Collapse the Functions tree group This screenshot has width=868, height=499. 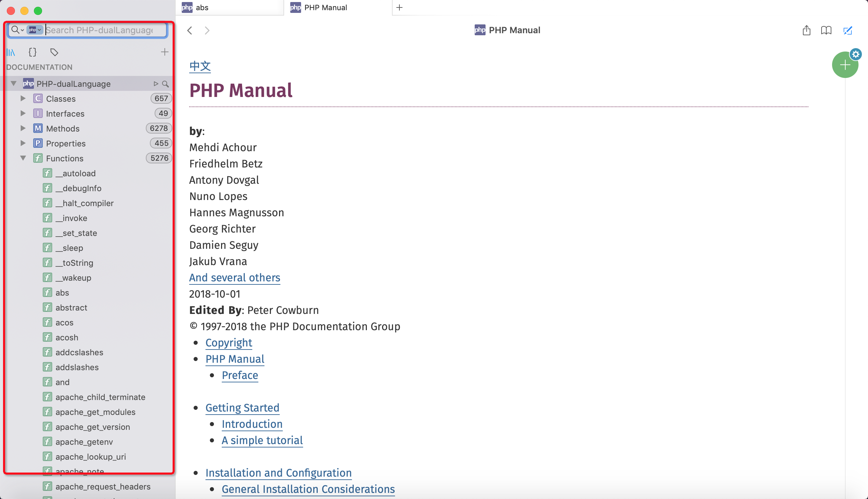click(23, 158)
